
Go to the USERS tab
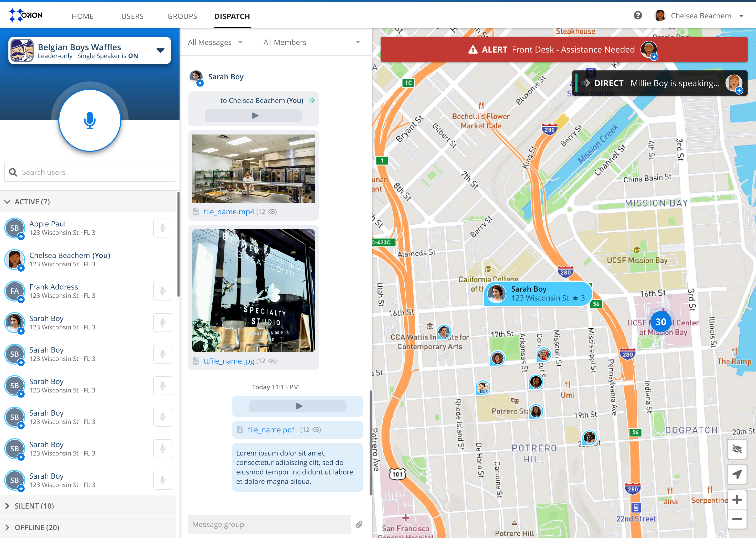tap(132, 16)
